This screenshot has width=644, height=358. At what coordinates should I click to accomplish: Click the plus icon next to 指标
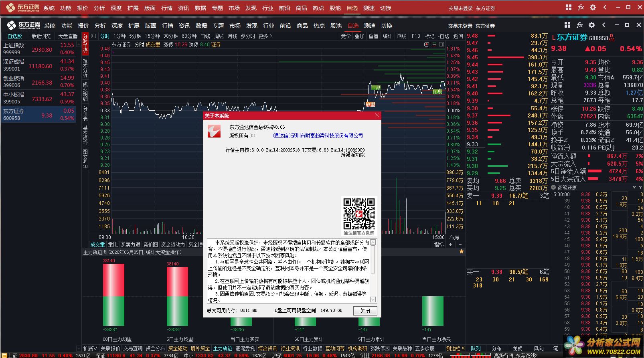[450, 244]
